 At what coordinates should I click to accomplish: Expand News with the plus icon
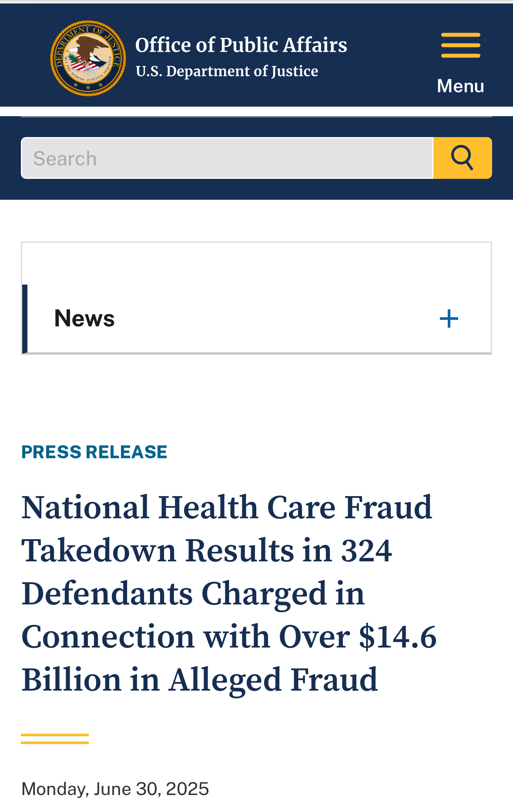pyautogui.click(x=449, y=319)
